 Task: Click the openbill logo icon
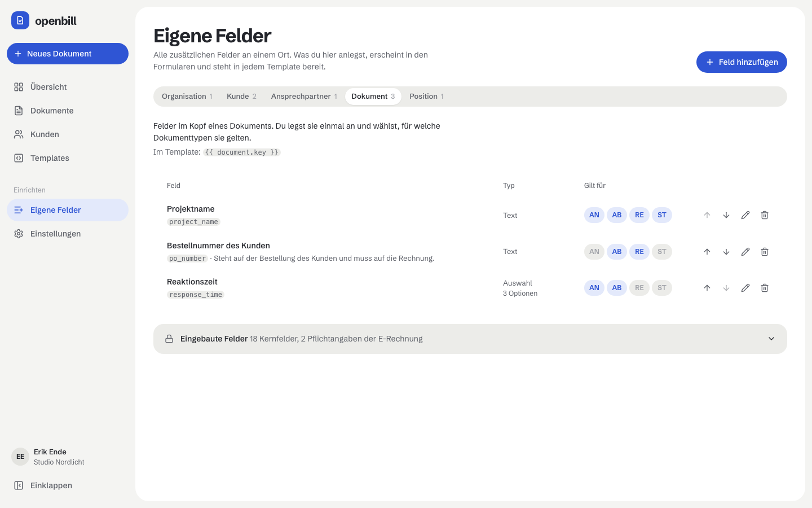20,20
